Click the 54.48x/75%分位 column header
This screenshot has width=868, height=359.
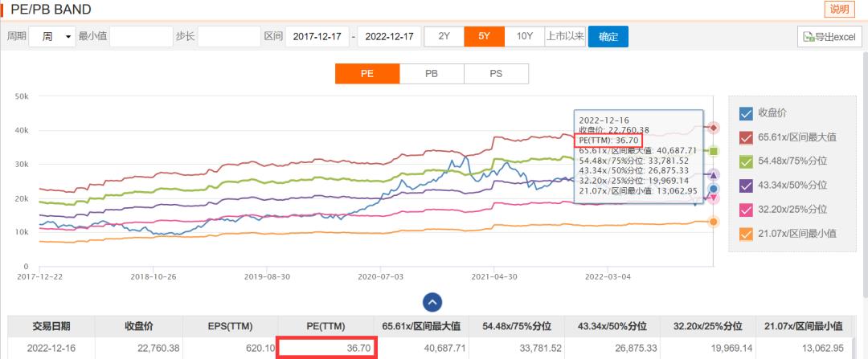(x=517, y=326)
